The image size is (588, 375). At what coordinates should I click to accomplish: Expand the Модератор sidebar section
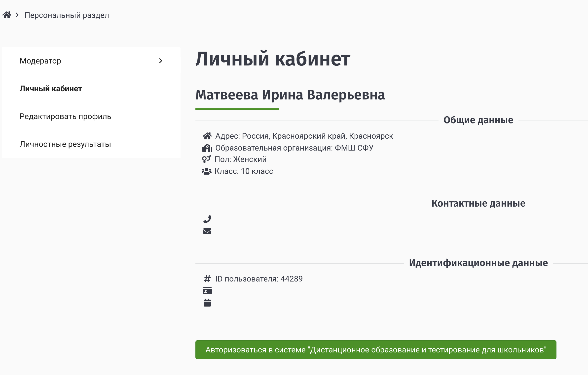coord(40,61)
